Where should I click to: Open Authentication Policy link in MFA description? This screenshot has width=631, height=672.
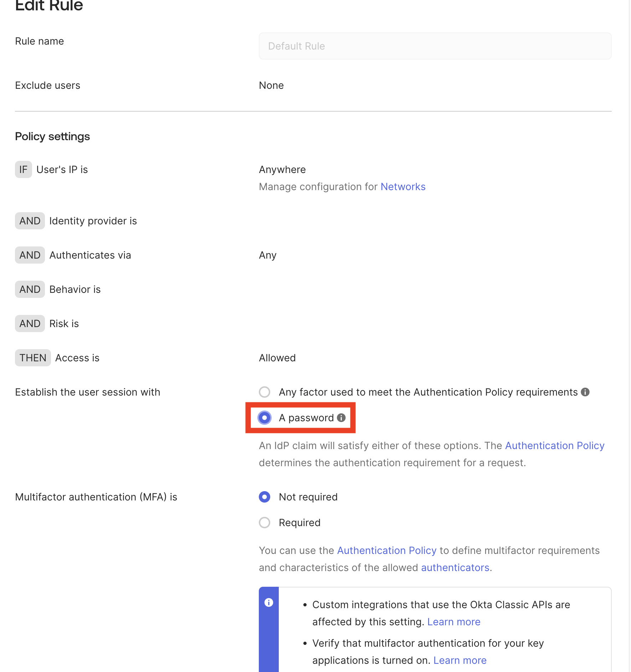pos(387,550)
